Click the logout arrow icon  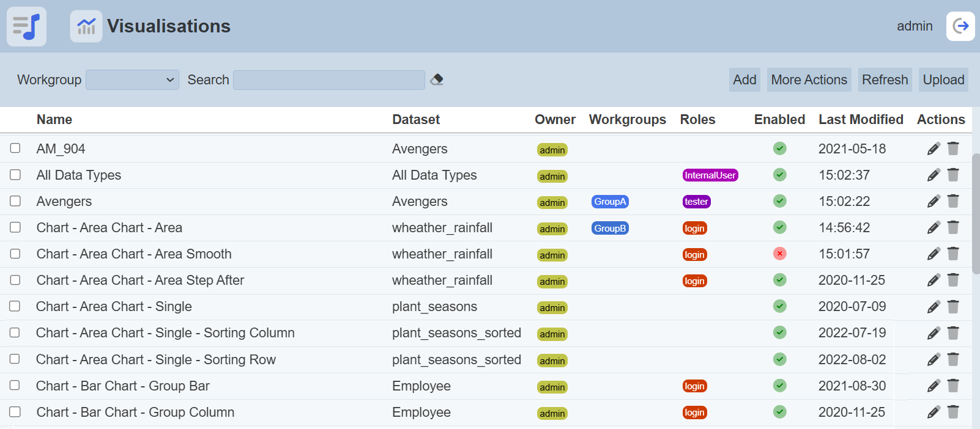click(960, 26)
